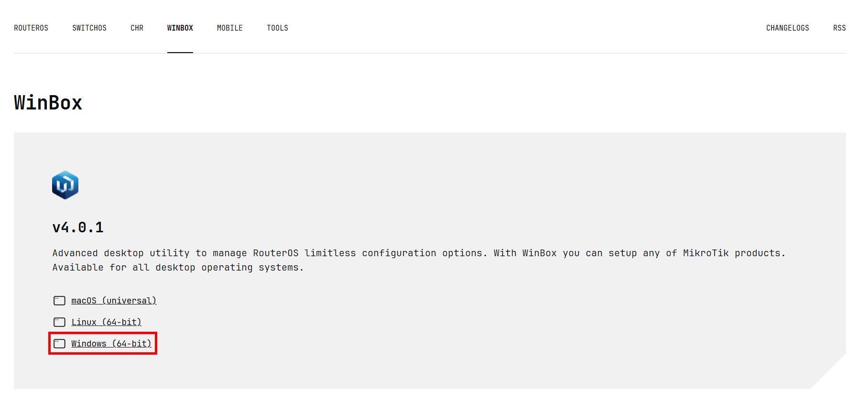Open the CHANGELOGS link

click(787, 28)
